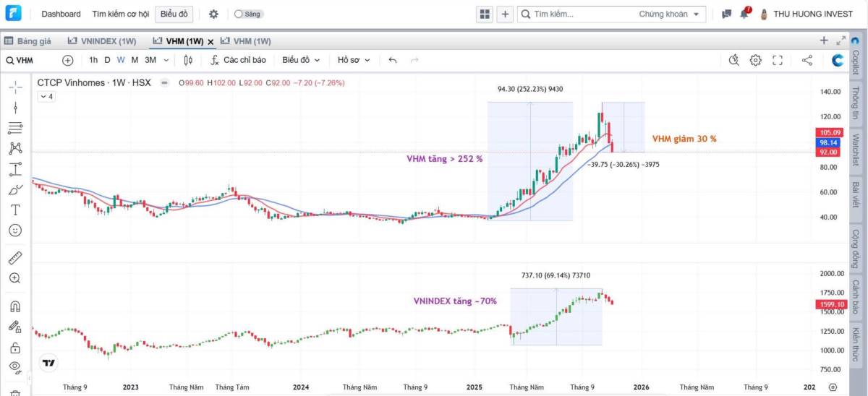868x396 pixels.
Task: Open Các chỉ báo indicators
Action: tap(237, 61)
